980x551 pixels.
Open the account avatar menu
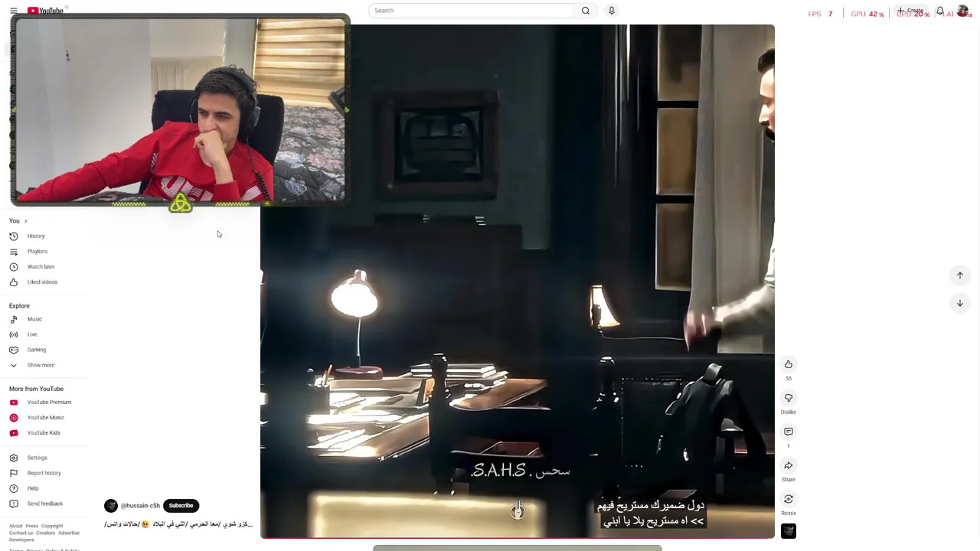(962, 11)
